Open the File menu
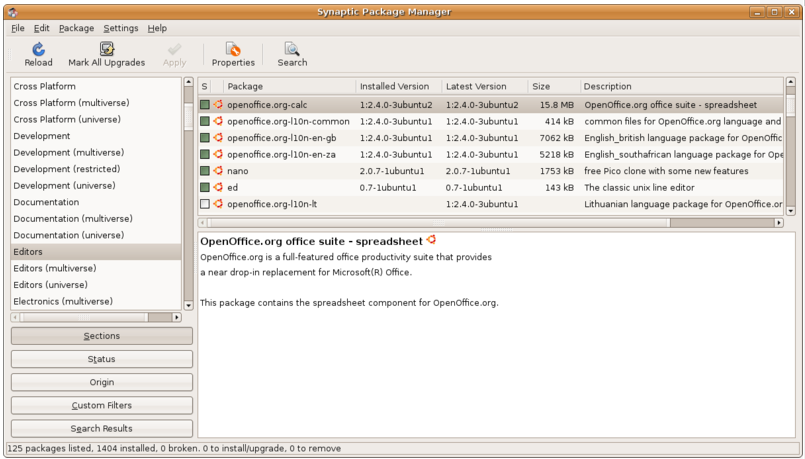 pyautogui.click(x=17, y=28)
